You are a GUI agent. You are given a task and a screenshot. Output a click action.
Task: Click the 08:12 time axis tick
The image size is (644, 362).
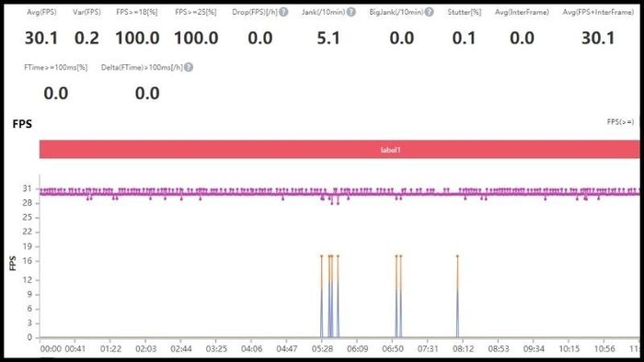[463, 348]
